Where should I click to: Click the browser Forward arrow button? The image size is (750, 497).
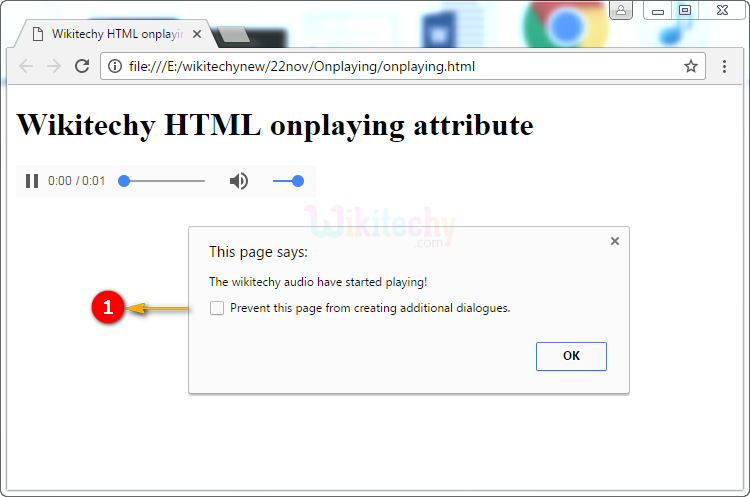[54, 67]
